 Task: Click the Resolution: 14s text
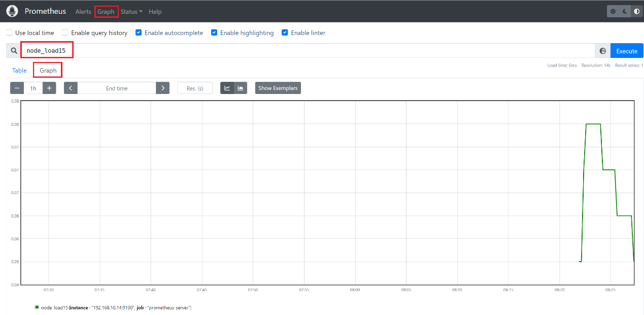click(596, 66)
